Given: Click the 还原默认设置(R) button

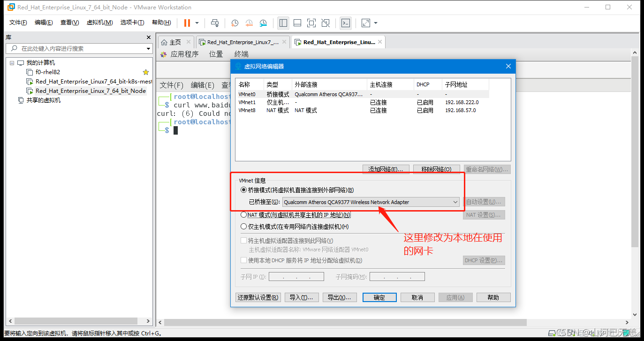Looking at the screenshot, I should (258, 297).
